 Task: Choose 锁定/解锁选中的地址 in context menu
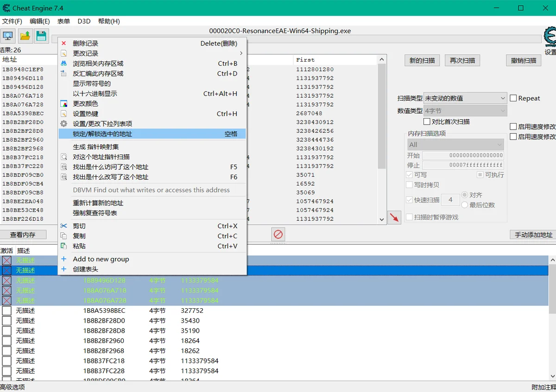(152, 134)
